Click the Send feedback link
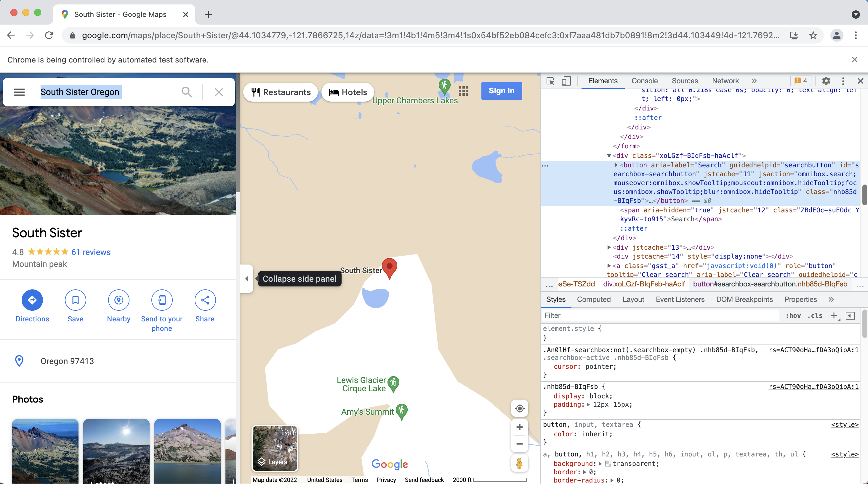 pyautogui.click(x=424, y=480)
